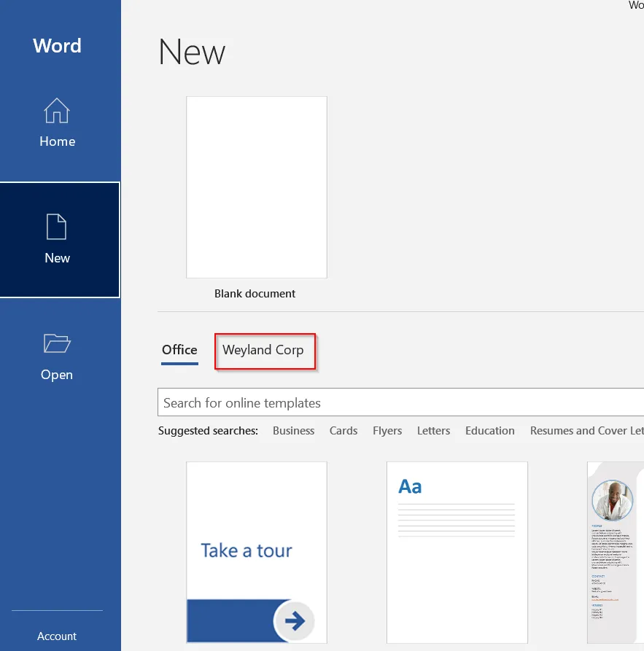This screenshot has width=644, height=651.
Task: Click the Search for online templates field
Action: coord(400,402)
